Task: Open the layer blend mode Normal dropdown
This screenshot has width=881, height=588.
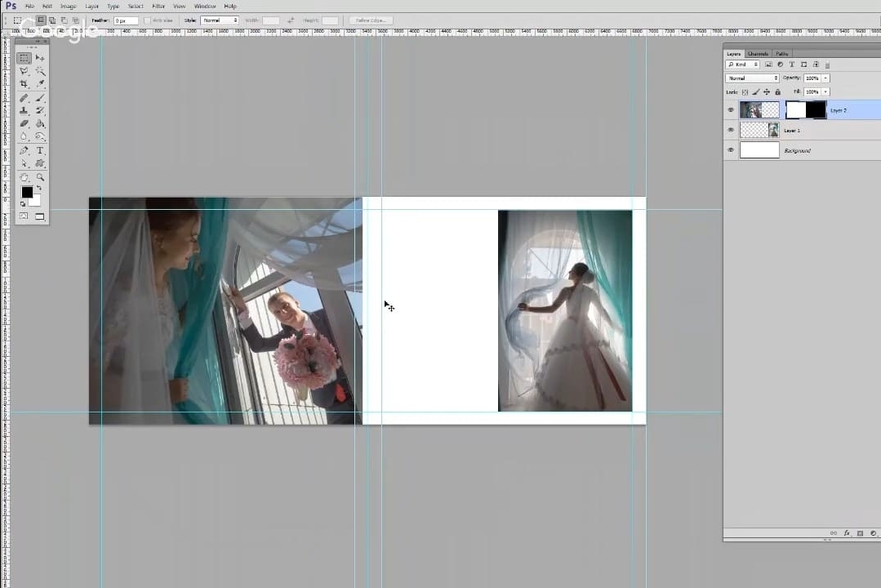Action: tap(752, 78)
